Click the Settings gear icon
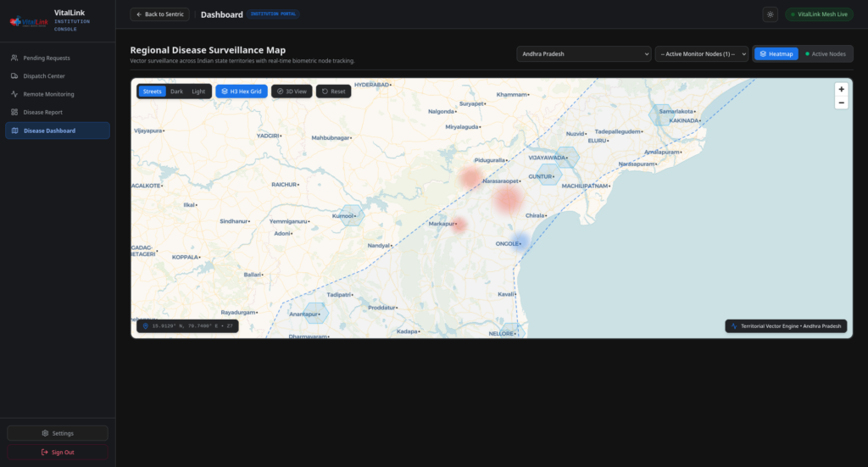Image resolution: width=868 pixels, height=467 pixels. click(46, 433)
